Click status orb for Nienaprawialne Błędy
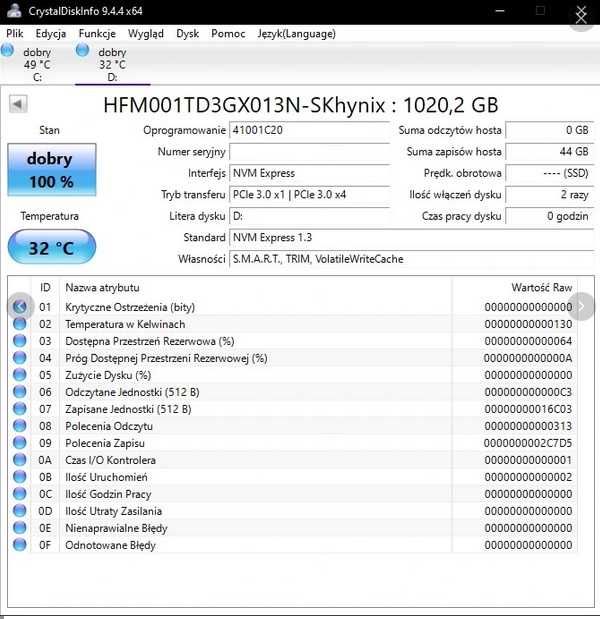The image size is (600, 619). (19, 528)
